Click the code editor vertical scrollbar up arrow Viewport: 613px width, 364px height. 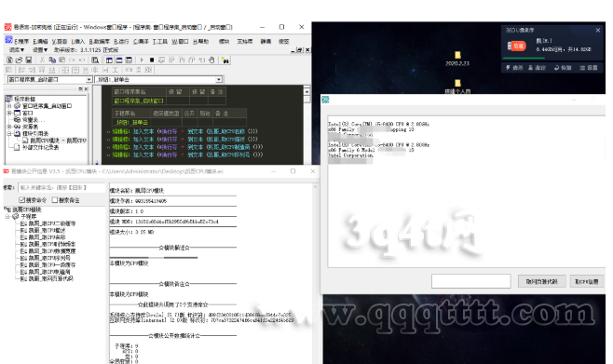point(306,91)
